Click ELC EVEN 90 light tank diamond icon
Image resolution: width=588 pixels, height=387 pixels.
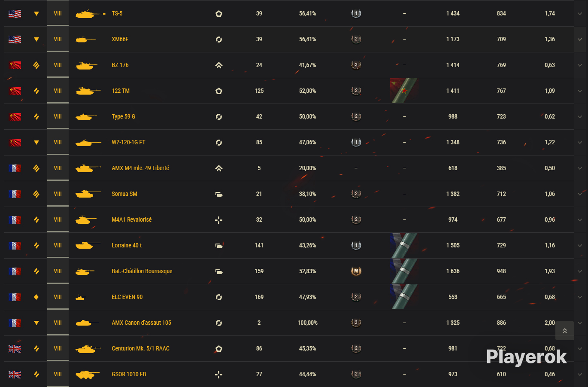tap(36, 297)
